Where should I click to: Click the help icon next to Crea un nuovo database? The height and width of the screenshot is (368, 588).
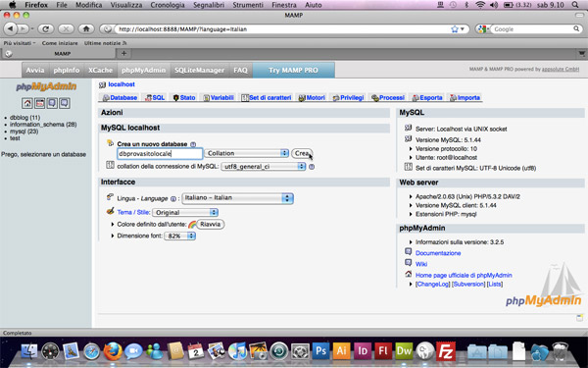193,144
